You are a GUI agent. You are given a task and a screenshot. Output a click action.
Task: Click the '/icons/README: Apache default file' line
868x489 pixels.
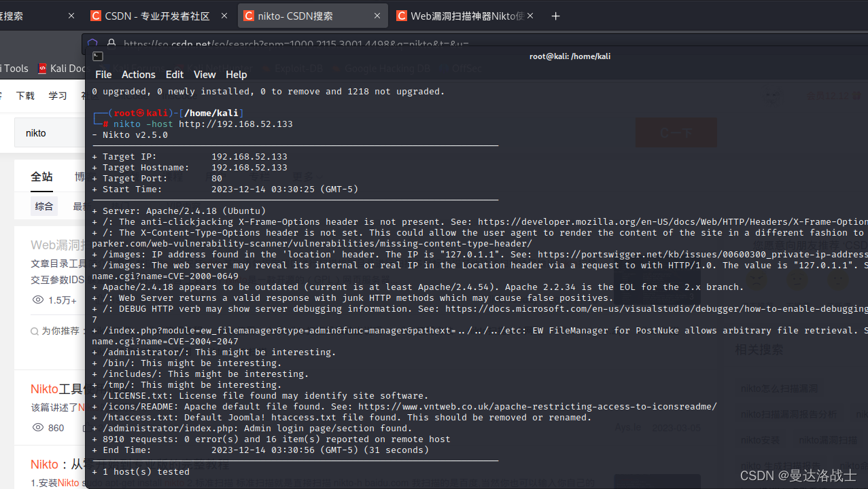[404, 407]
